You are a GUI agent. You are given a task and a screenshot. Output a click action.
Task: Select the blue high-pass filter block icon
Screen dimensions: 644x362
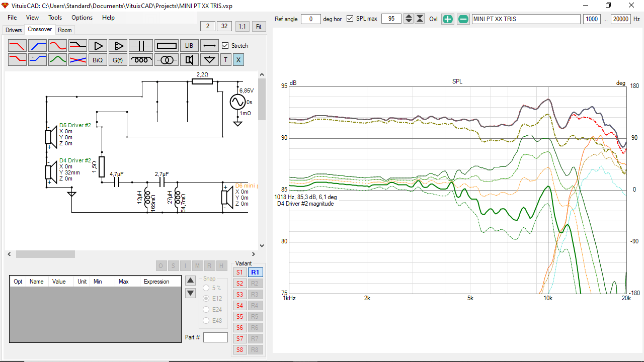[37, 46]
